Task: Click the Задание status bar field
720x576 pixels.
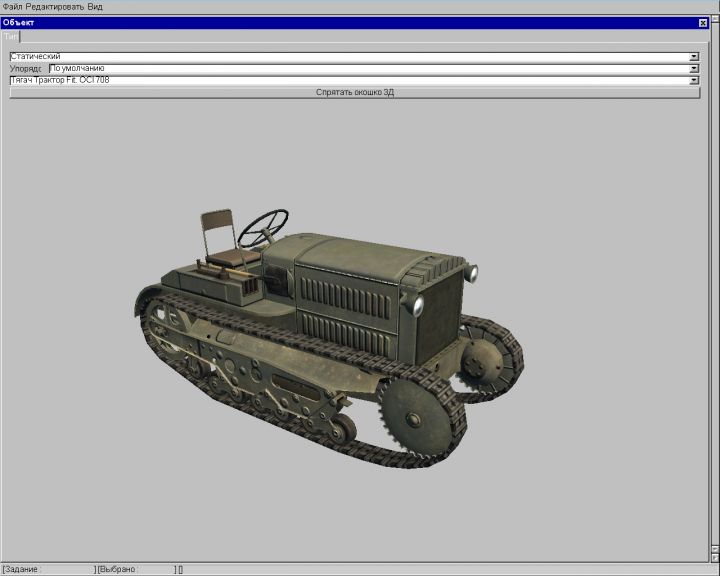Action: pyautogui.click(x=48, y=569)
